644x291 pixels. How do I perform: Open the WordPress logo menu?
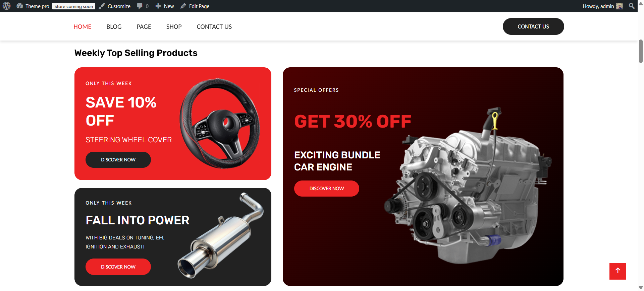click(x=7, y=6)
